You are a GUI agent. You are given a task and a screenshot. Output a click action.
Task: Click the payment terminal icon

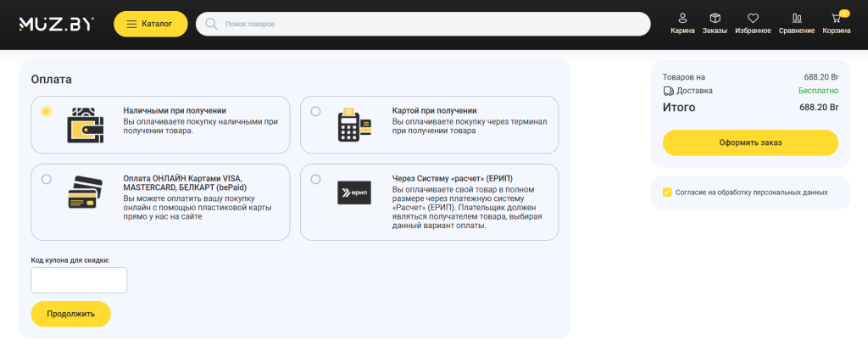[353, 126]
